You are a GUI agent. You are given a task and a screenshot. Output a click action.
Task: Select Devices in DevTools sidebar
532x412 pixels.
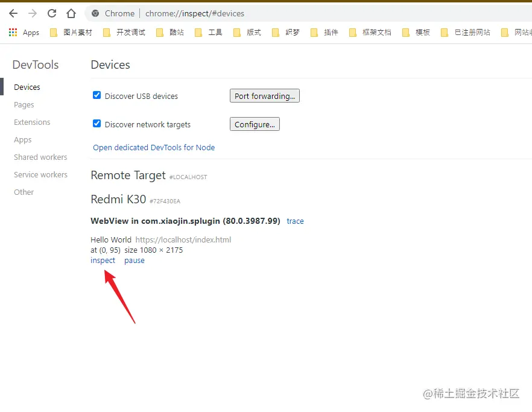(x=27, y=87)
